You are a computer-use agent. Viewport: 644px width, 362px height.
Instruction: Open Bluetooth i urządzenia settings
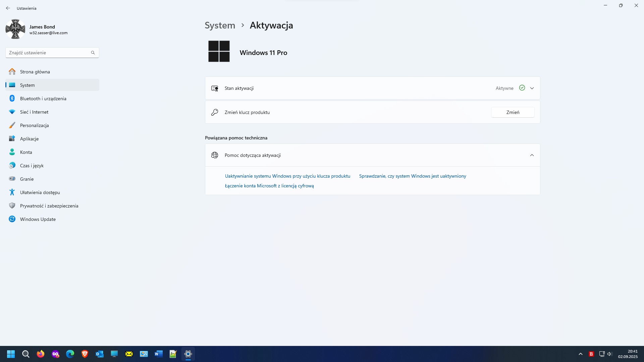coord(52,99)
